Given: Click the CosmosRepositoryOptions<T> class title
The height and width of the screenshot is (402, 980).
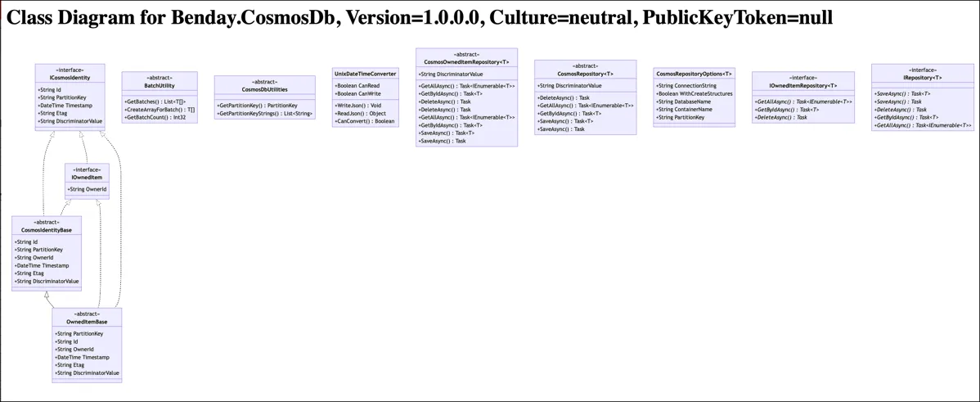Looking at the screenshot, I should coord(695,74).
